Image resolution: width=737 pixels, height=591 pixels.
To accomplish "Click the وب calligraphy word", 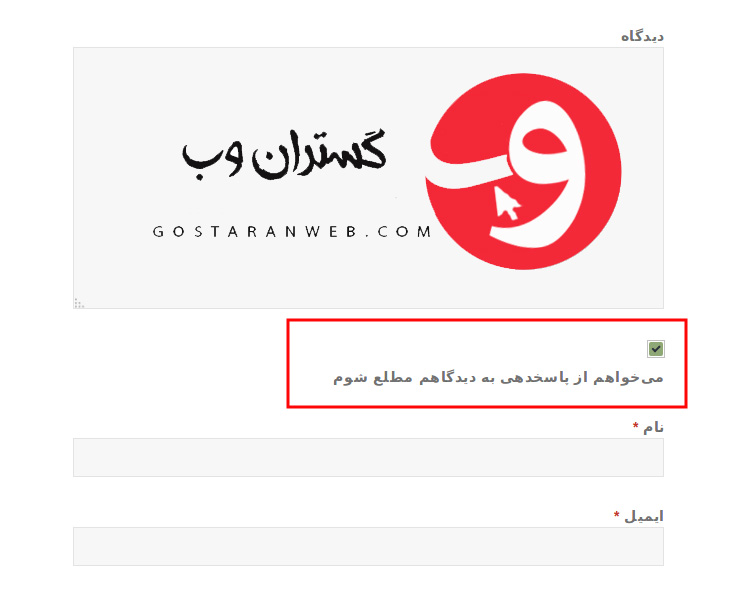I will tap(212, 160).
